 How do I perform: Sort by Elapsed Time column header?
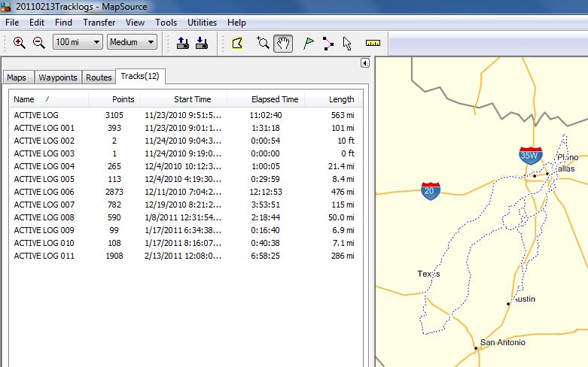(266, 99)
